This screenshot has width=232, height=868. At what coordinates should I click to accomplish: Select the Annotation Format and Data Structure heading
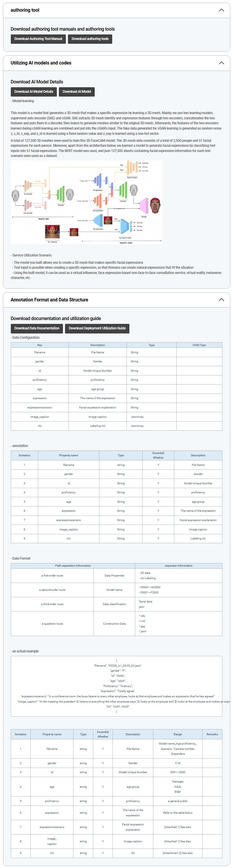point(49,300)
